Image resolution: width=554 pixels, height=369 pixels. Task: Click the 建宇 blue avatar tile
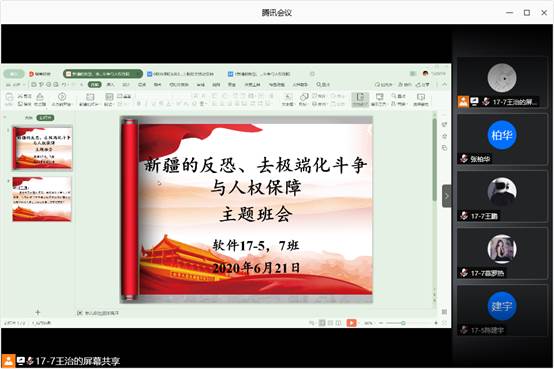(x=502, y=306)
